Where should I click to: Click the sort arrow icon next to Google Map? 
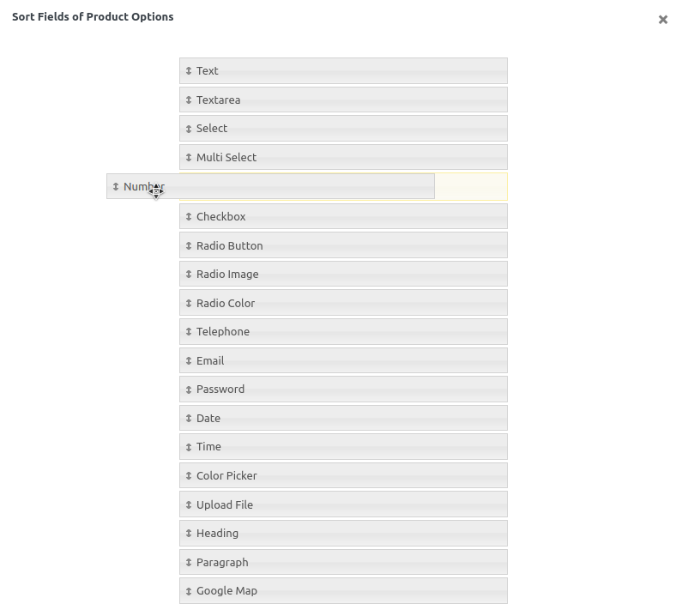tap(189, 591)
